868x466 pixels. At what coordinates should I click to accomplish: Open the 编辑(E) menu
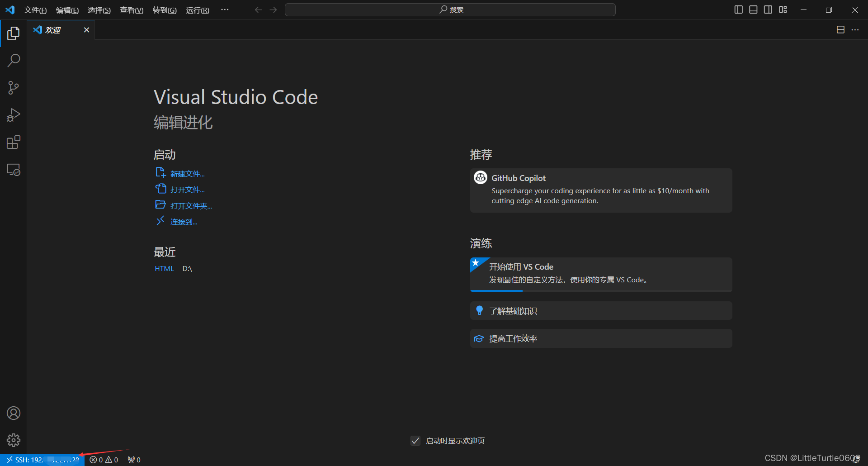pos(67,10)
